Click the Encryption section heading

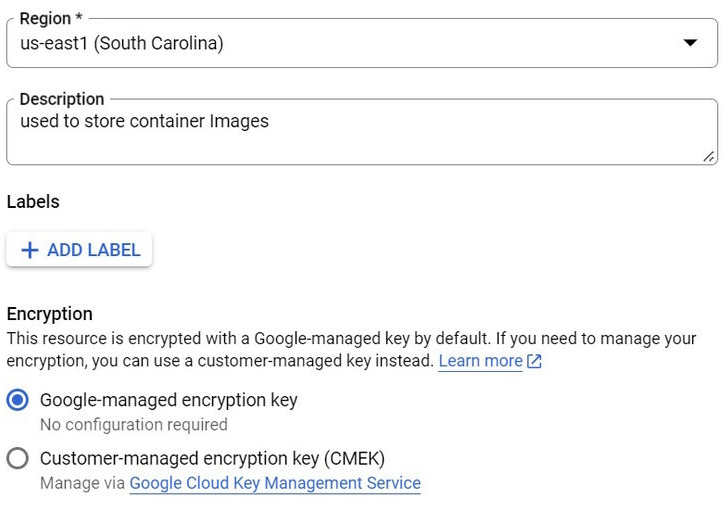[x=49, y=314]
